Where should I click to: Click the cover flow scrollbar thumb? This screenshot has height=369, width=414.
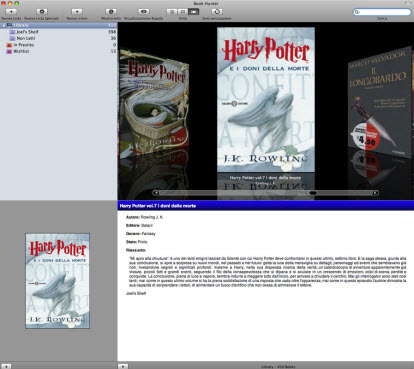click(313, 193)
